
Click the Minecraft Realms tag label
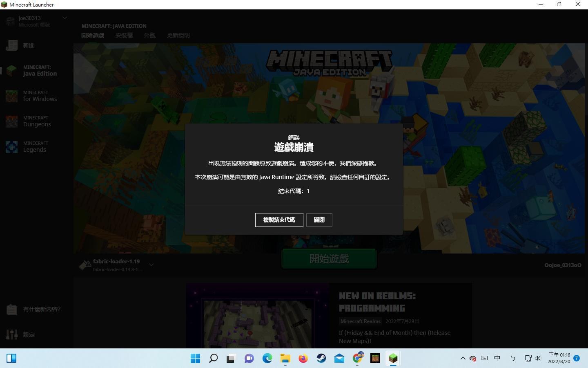click(361, 321)
